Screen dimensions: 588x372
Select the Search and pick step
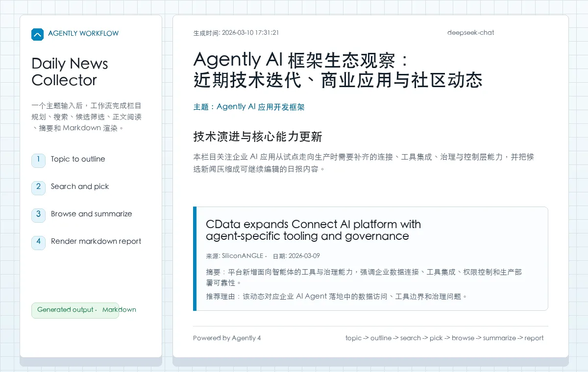click(80, 186)
